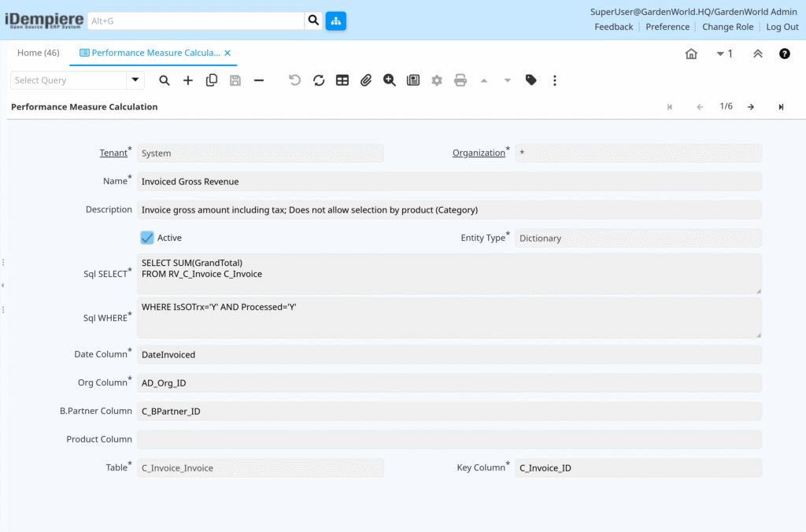Switch to the Home (46) tab

38,53
